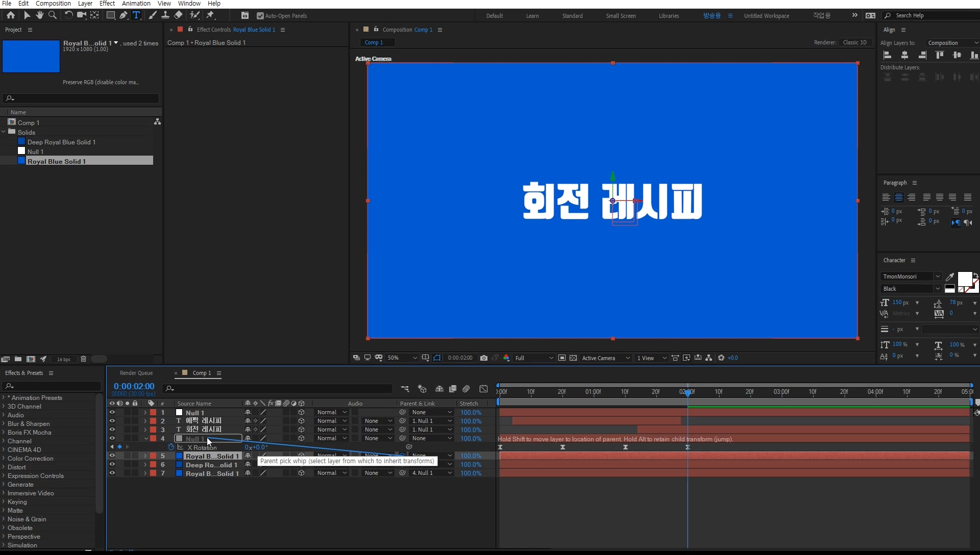This screenshot has width=980, height=555.
Task: Select the Zoom tool
Action: tap(52, 15)
